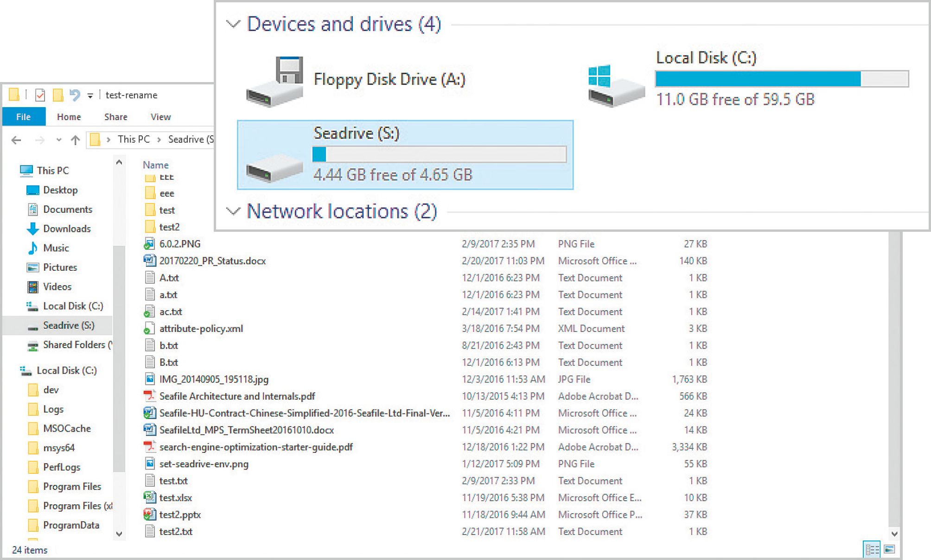Sort files by the Name column header

pyautogui.click(x=156, y=165)
